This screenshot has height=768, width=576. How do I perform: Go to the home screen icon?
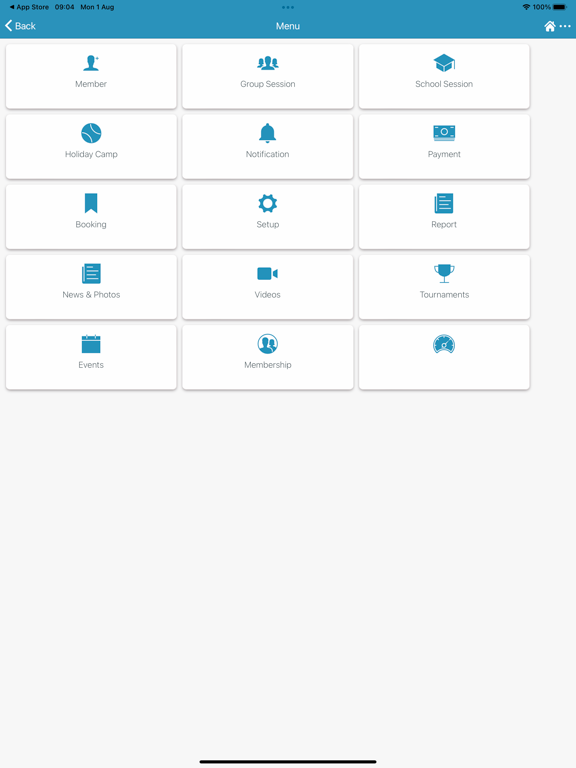click(x=550, y=26)
